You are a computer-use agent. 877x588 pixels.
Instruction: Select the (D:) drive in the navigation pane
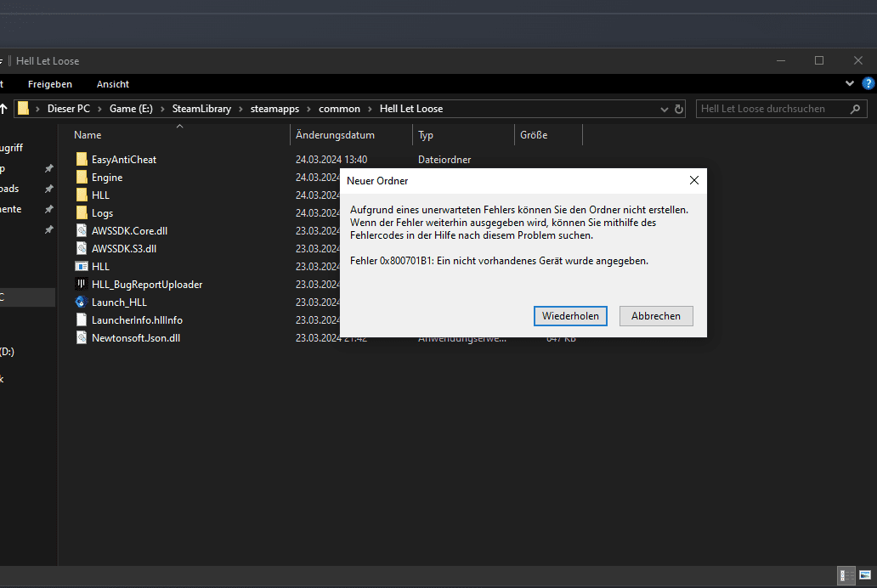pos(8,351)
